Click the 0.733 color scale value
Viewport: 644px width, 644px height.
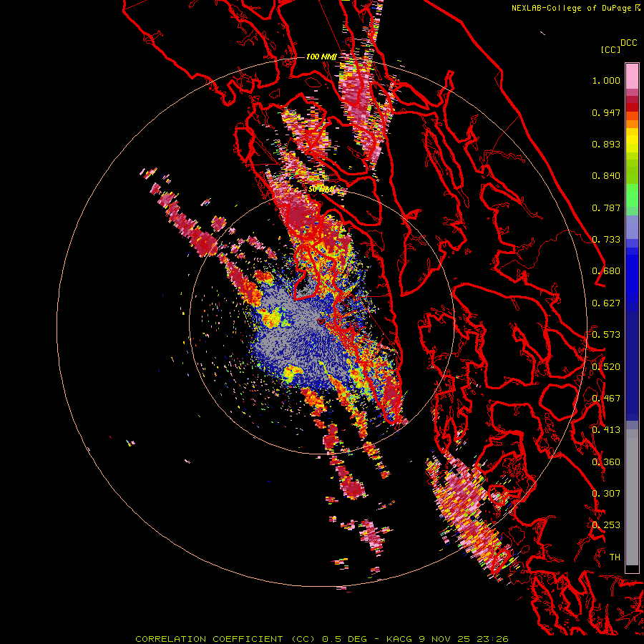606,240
